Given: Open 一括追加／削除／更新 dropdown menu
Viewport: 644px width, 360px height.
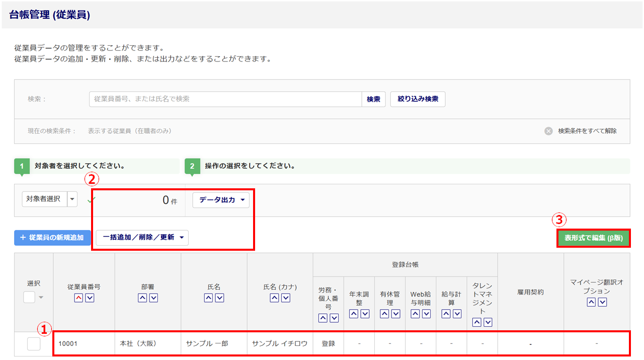Looking at the screenshot, I should [142, 238].
